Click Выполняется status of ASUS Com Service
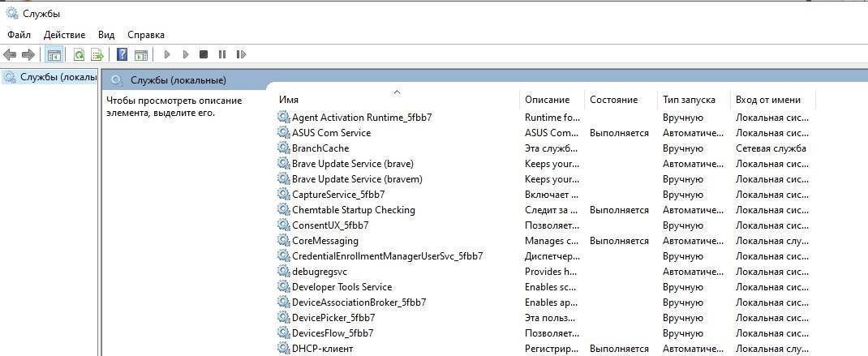This screenshot has height=356, width=868. coord(619,133)
